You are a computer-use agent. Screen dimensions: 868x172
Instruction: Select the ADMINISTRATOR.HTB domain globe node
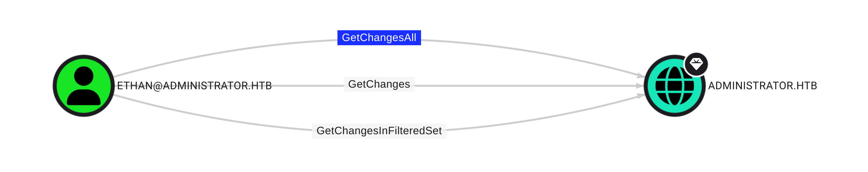[675, 86]
